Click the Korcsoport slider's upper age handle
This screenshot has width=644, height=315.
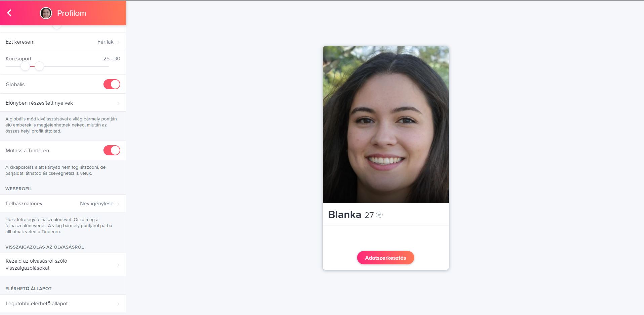(x=39, y=66)
